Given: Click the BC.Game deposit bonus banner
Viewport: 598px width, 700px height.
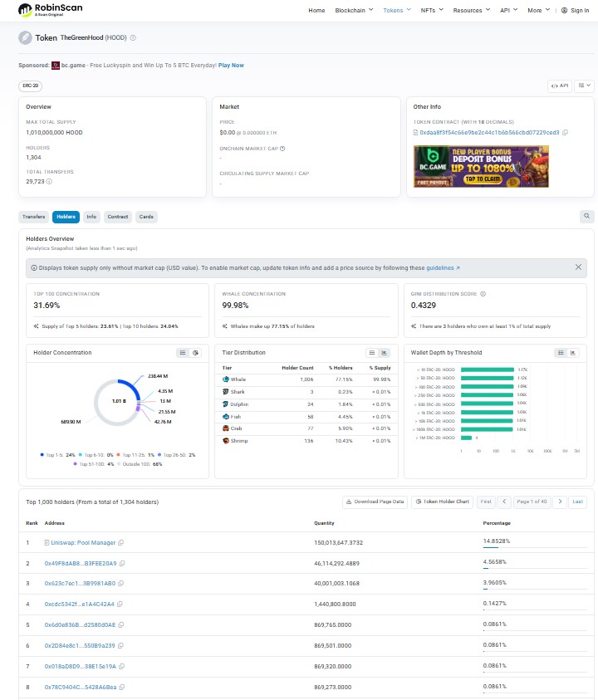Looking at the screenshot, I should click(481, 167).
